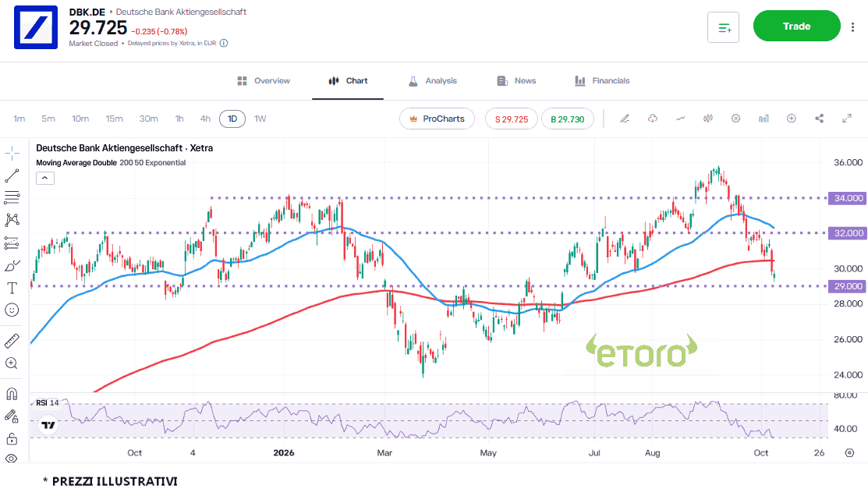The height and width of the screenshot is (489, 868).
Task: Switch to the Chart tab
Action: (348, 81)
